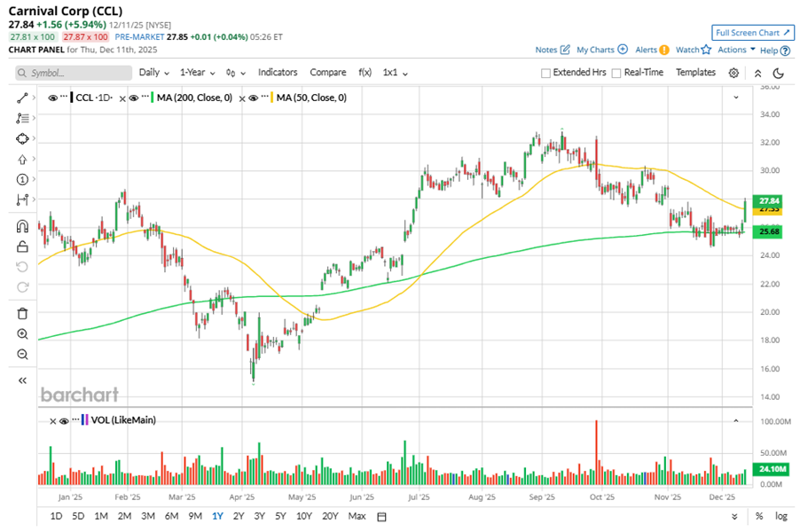Open the My Charts link
This screenshot has width=800, height=532.
(601, 51)
